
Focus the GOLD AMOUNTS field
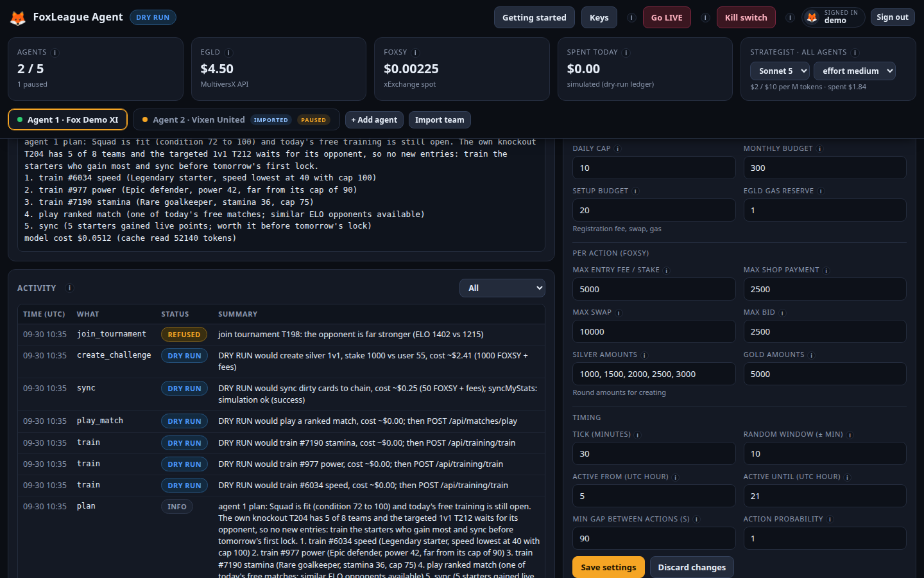pyautogui.click(x=825, y=374)
